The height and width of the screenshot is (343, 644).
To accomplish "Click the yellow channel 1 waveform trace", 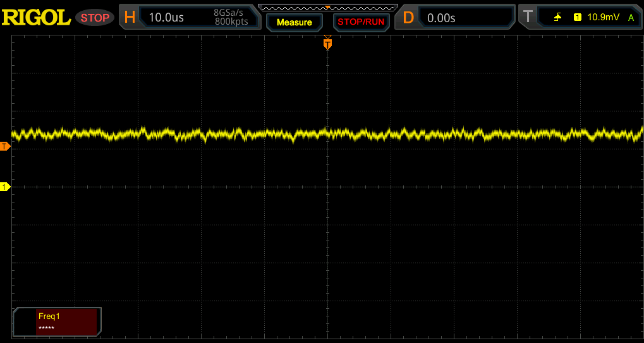I will pos(327,134).
